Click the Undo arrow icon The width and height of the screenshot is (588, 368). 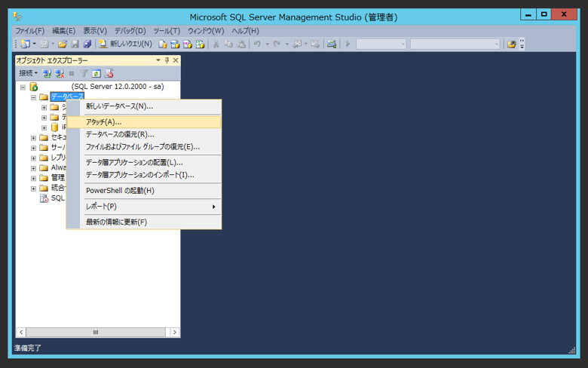[x=257, y=44]
